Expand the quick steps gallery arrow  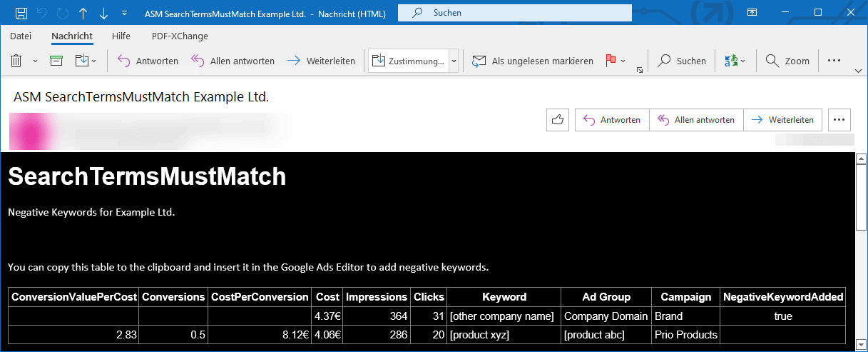pos(454,61)
